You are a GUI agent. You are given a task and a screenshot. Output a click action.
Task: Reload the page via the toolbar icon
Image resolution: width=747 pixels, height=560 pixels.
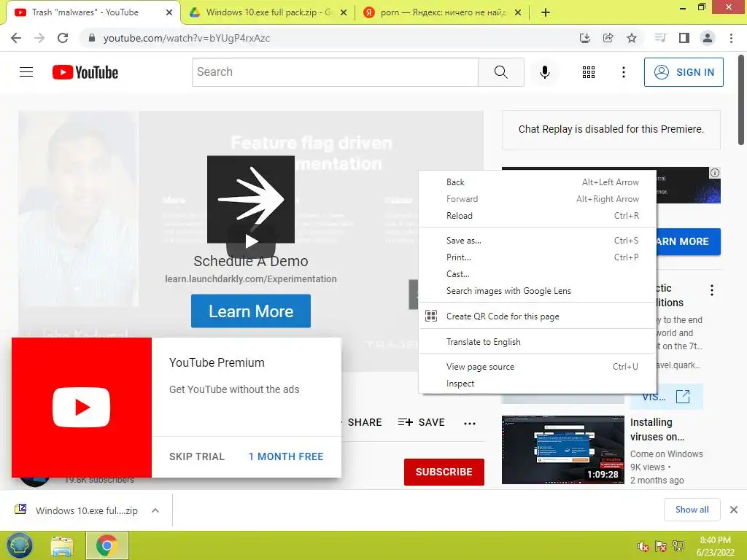pyautogui.click(x=63, y=38)
